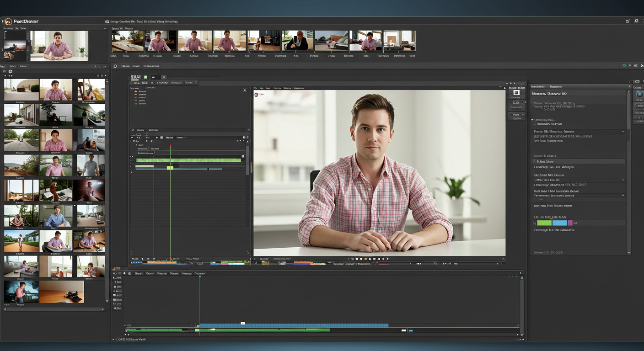Viewport: 644px width, 351px height.
Task: Click the white square icon button beside preview
Action: (516, 93)
